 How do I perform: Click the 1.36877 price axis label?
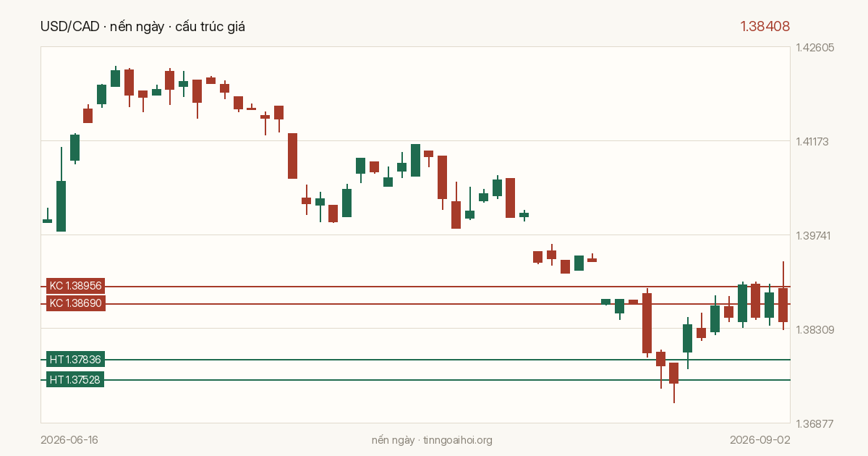point(815,423)
